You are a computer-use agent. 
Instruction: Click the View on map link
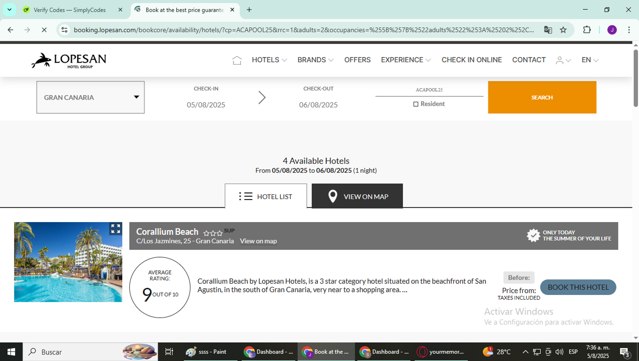pos(258,241)
